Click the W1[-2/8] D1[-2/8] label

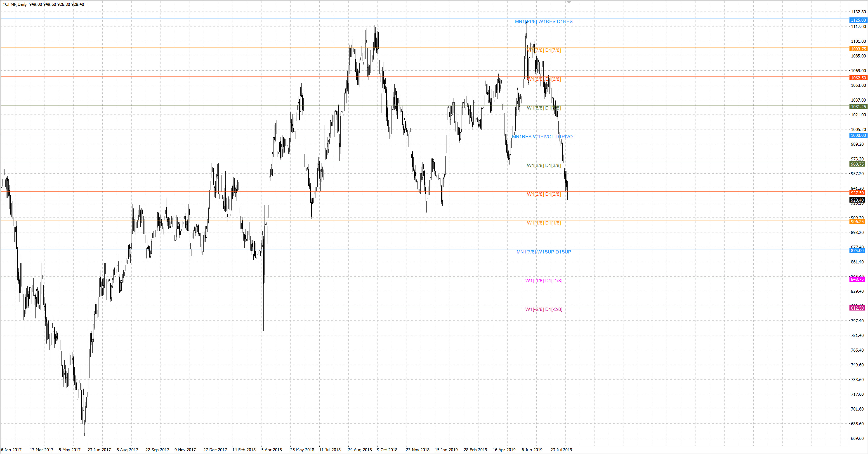pyautogui.click(x=543, y=309)
